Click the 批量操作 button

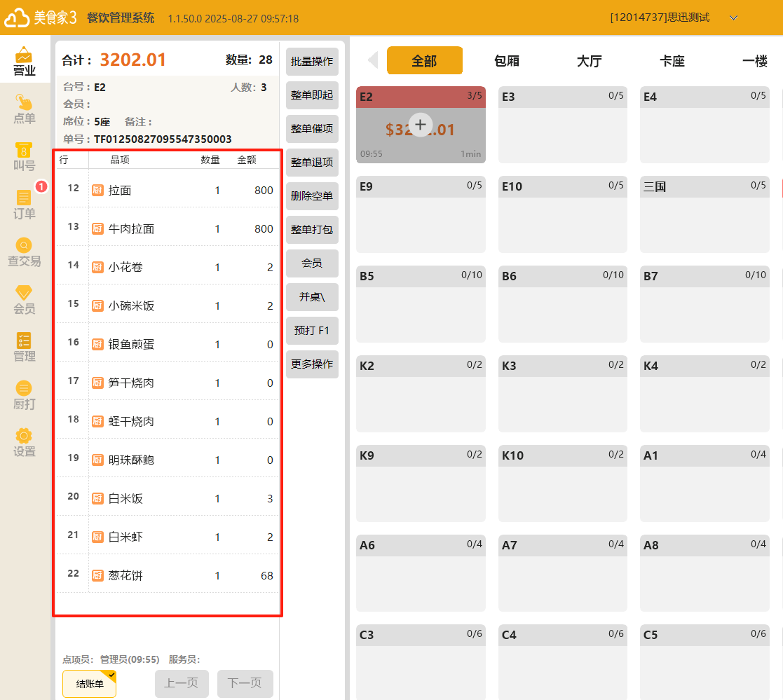click(x=312, y=62)
